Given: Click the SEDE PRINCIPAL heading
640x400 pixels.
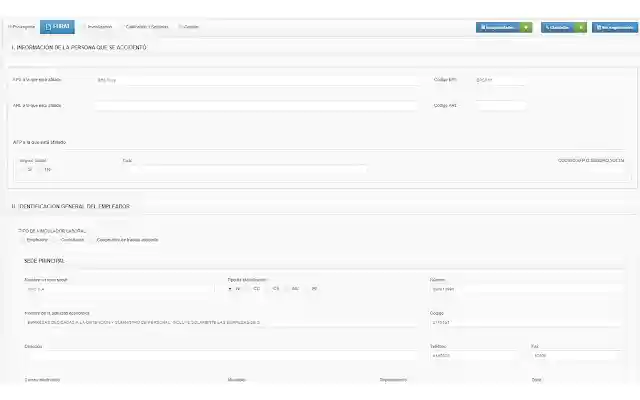Looking at the screenshot, I should 44,261.
